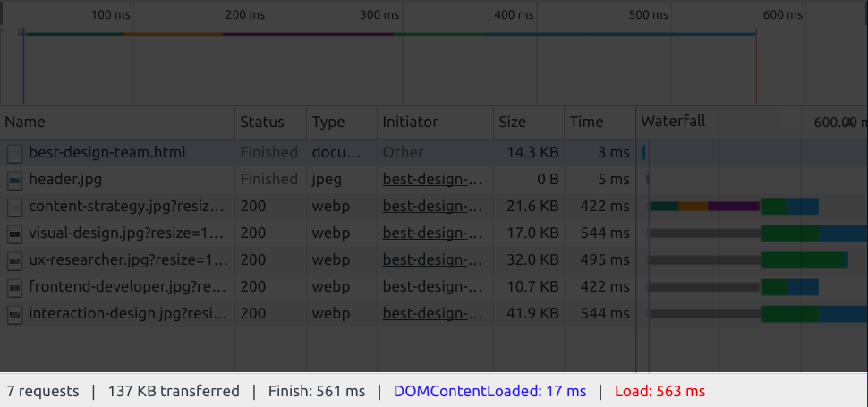Sort requests by the Type column
The image size is (868, 407).
click(328, 123)
